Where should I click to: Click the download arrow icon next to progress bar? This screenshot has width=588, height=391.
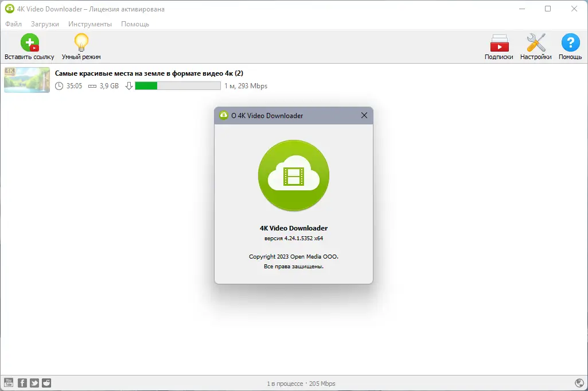(x=129, y=86)
